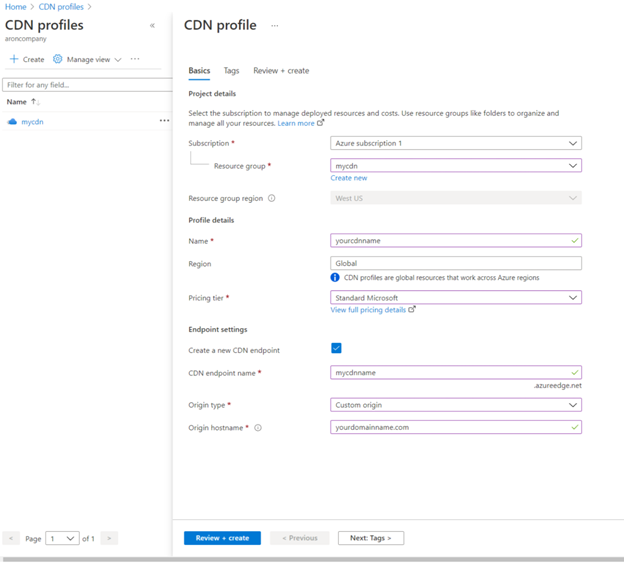
Task: Expand the Manage view chevron
Action: pos(118,60)
